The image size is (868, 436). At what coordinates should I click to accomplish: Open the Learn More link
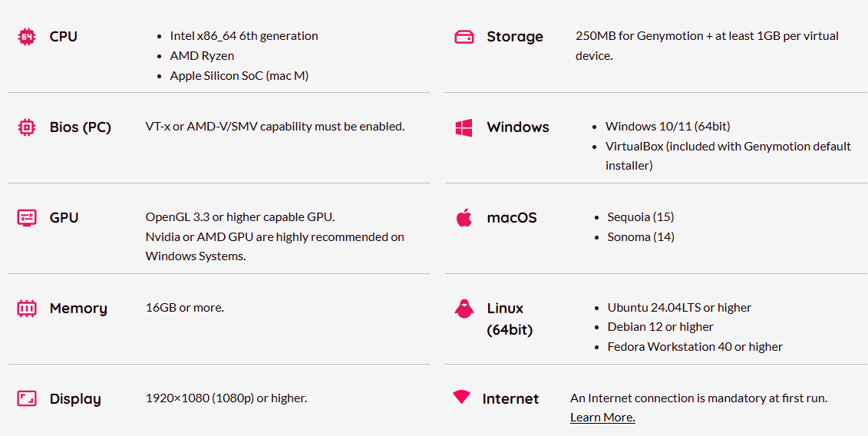602,418
